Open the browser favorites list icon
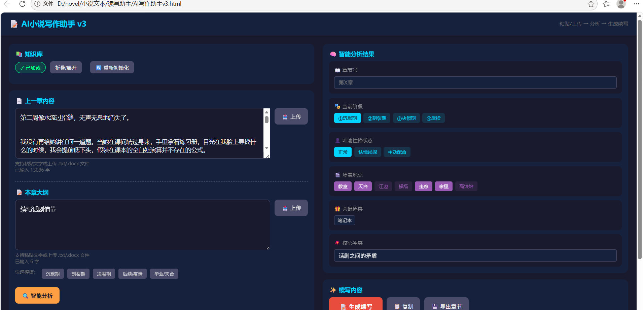The width and height of the screenshot is (644, 310). [x=606, y=4]
